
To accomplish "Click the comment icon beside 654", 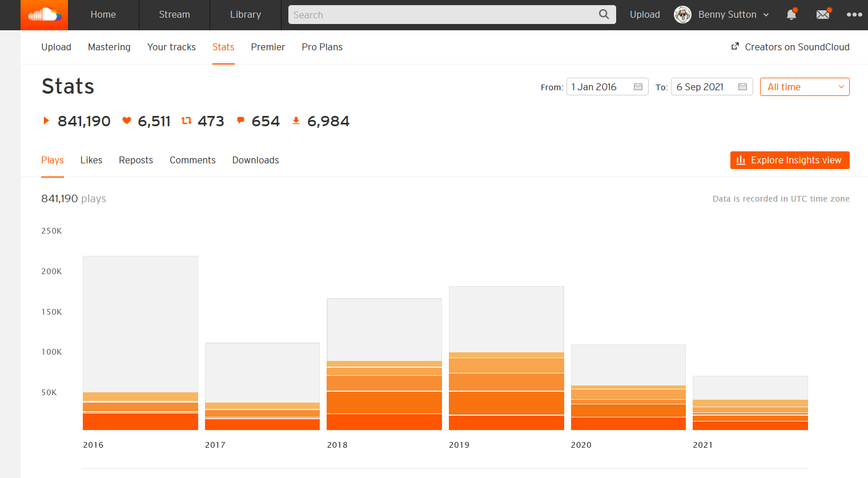I will (240, 120).
